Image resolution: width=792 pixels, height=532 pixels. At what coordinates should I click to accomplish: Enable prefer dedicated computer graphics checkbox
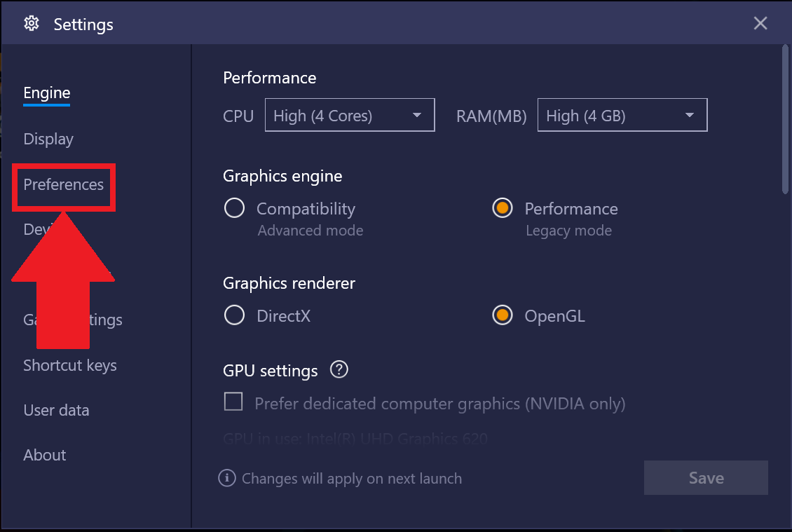point(233,402)
